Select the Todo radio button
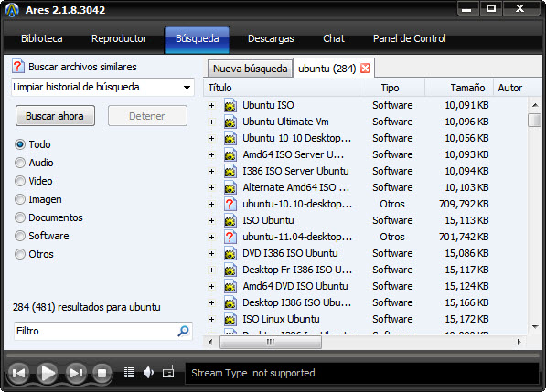The width and height of the screenshot is (546, 392). (x=20, y=144)
